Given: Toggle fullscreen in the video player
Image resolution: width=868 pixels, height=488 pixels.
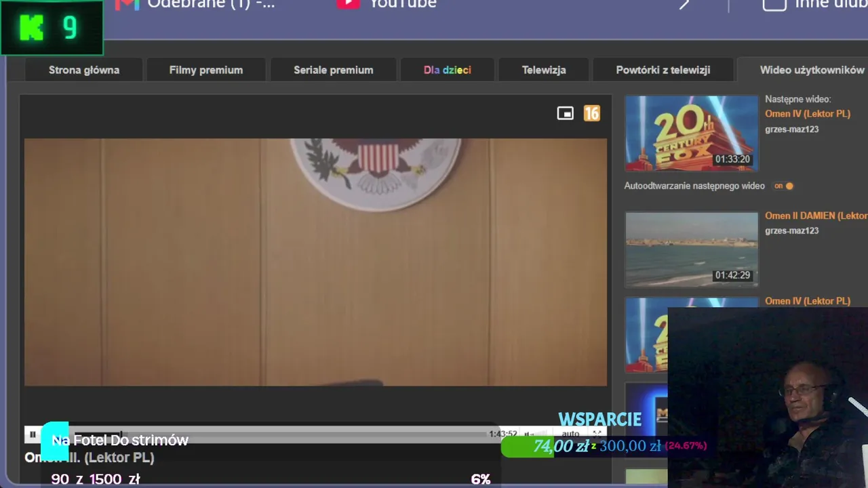Looking at the screenshot, I should [597, 434].
